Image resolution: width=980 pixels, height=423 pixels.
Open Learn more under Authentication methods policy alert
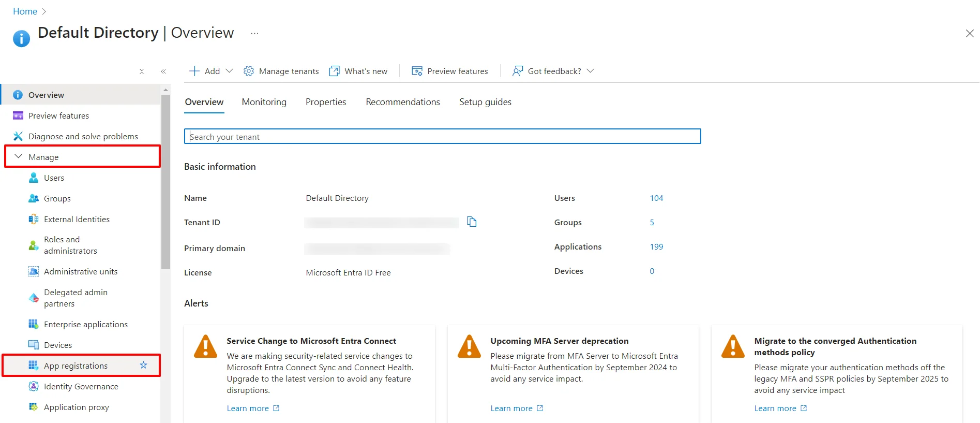[x=780, y=408]
